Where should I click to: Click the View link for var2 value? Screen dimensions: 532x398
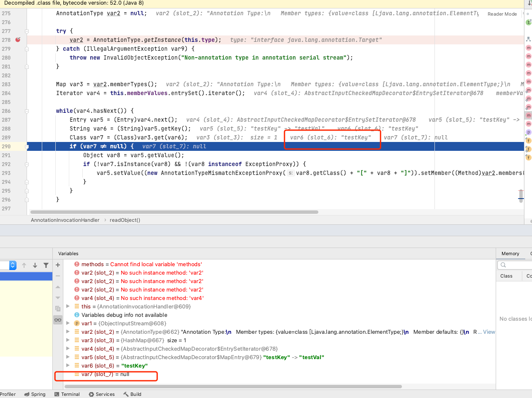click(489, 332)
